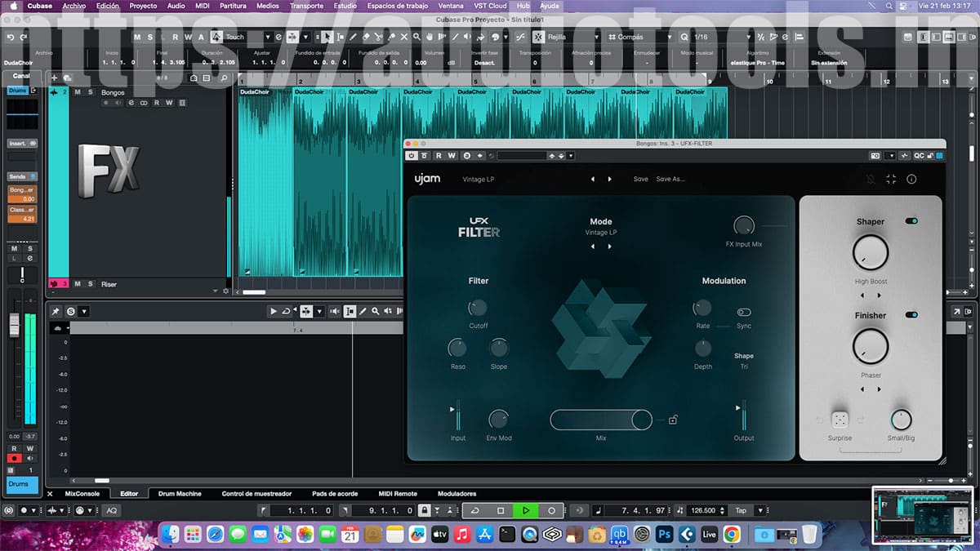Click the mix lock icon

pos(672,420)
